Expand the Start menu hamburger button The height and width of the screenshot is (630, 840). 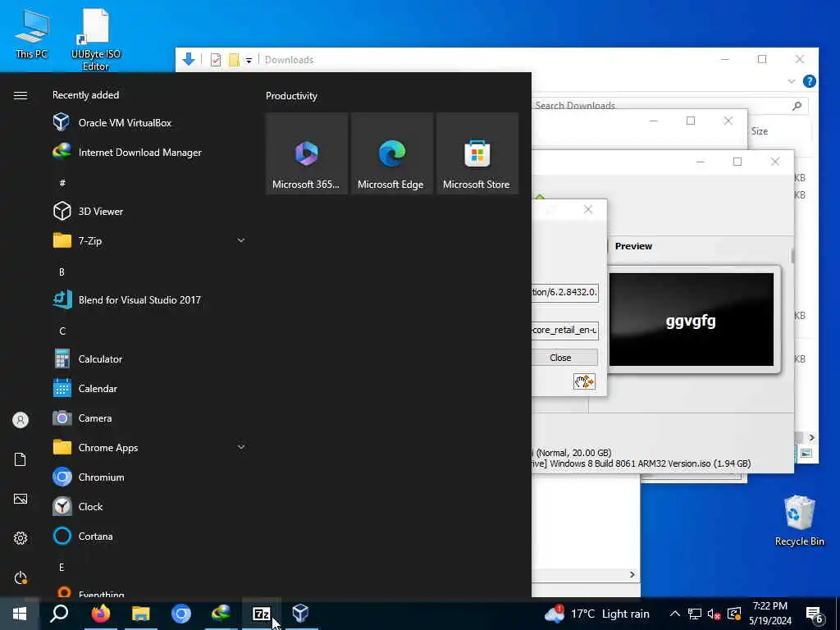(x=21, y=95)
